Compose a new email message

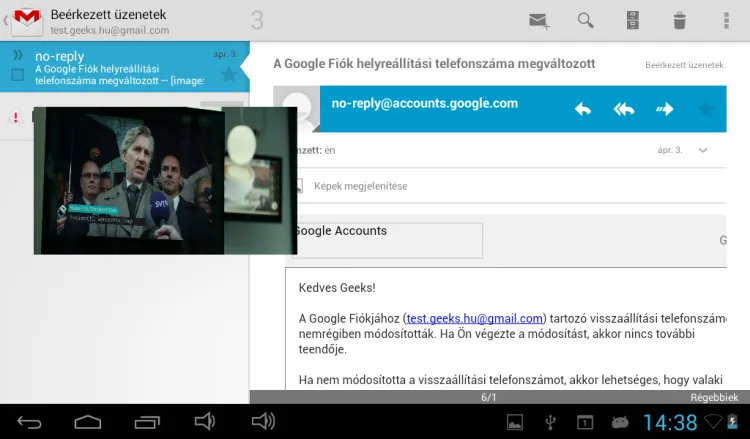coord(540,20)
